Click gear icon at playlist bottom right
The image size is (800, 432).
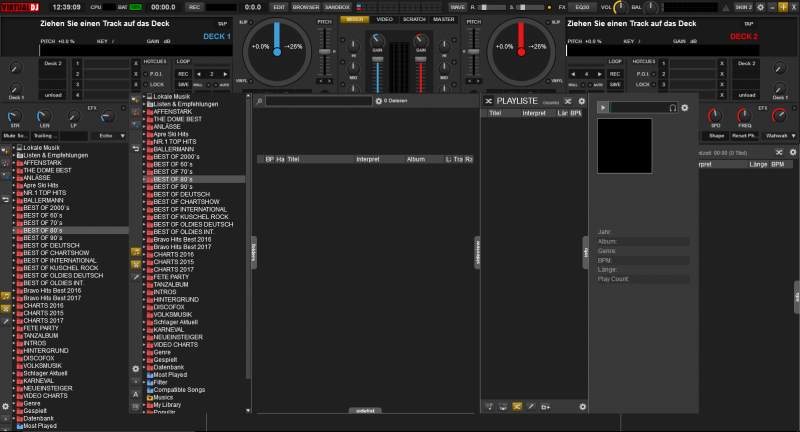pyautogui.click(x=583, y=406)
